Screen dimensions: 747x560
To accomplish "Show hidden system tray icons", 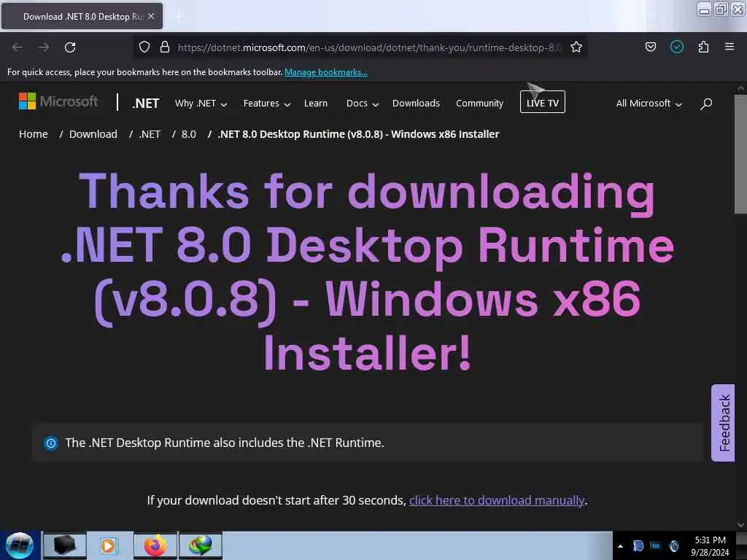I will (620, 546).
